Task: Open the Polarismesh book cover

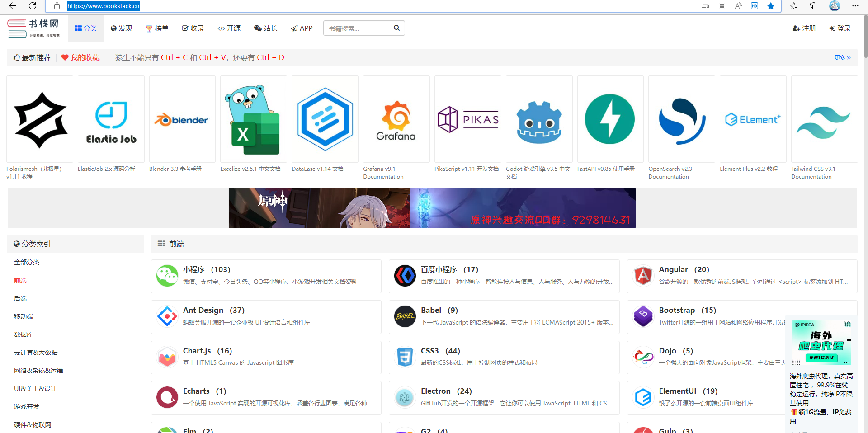Action: (40, 119)
